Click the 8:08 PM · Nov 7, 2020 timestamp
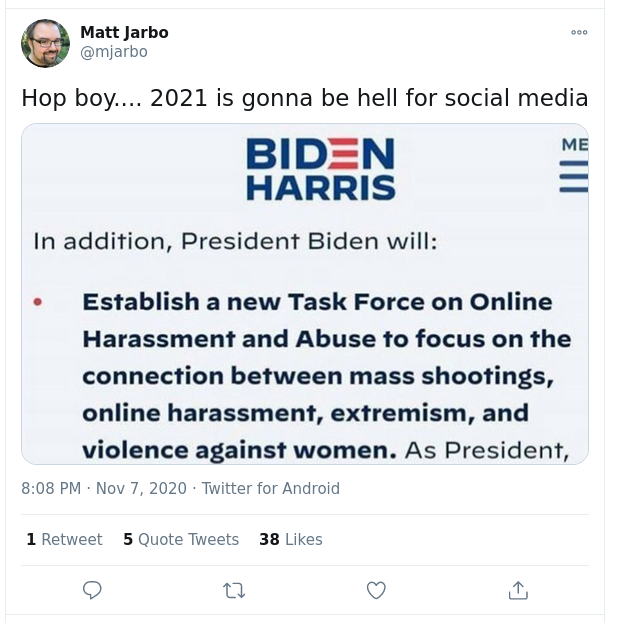The image size is (623, 623). [104, 488]
